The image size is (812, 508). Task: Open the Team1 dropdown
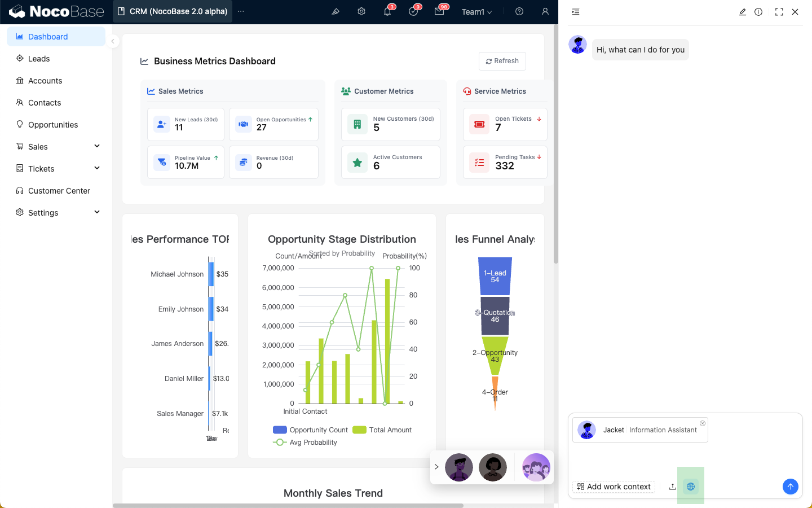point(476,12)
